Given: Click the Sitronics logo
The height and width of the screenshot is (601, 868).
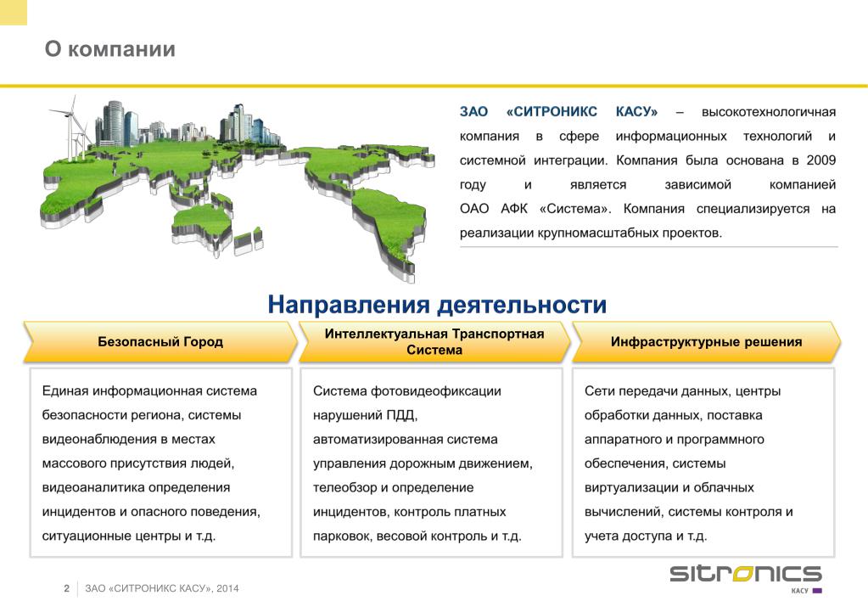Looking at the screenshot, I should (746, 575).
